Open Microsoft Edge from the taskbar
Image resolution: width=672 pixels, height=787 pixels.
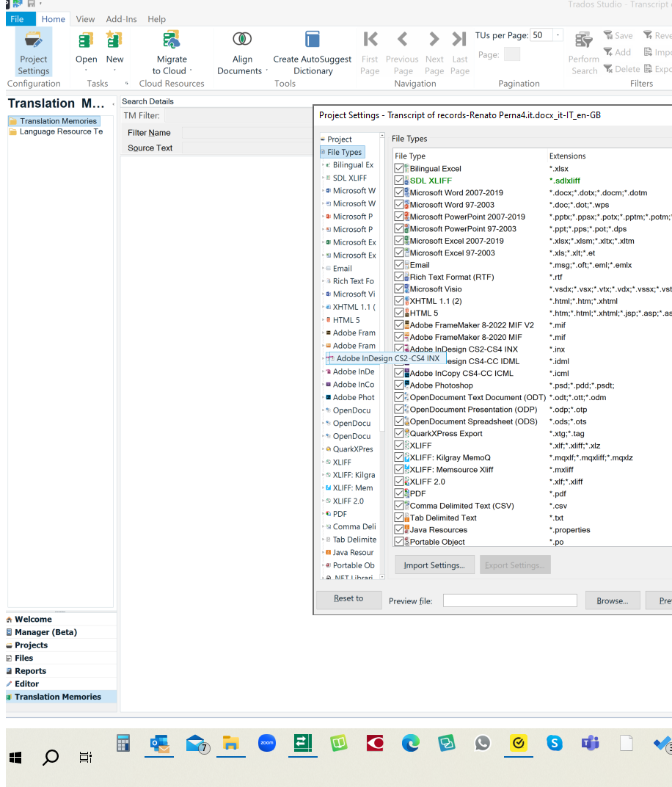411,744
